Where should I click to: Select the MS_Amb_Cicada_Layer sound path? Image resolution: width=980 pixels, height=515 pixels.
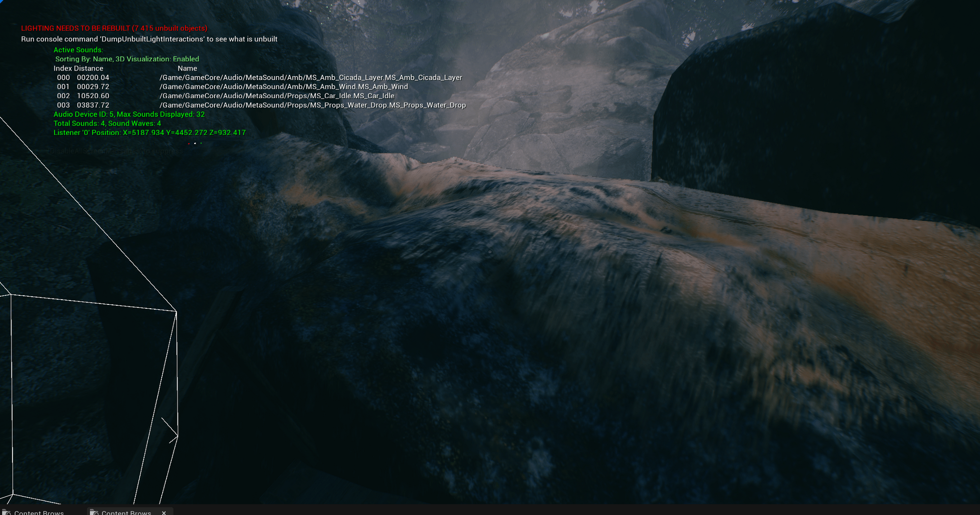tap(311, 78)
